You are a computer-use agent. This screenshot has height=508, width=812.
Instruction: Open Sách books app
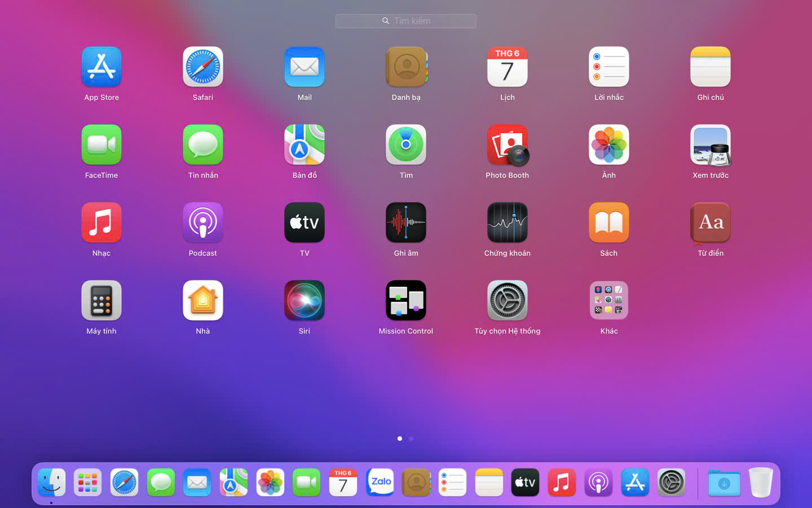click(609, 223)
